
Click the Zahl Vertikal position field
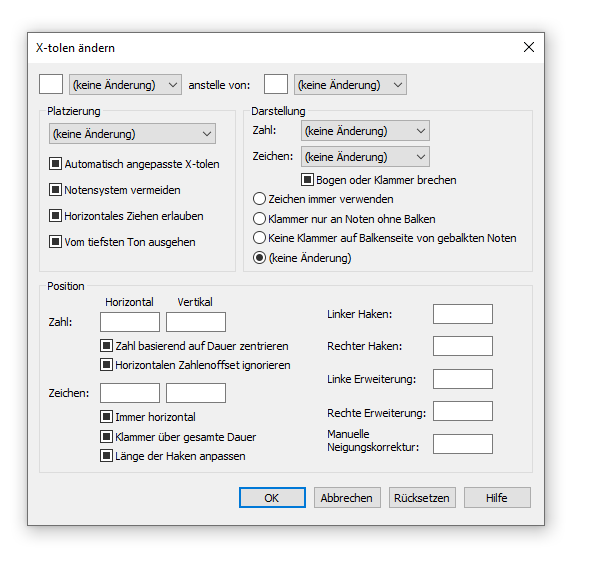196,322
